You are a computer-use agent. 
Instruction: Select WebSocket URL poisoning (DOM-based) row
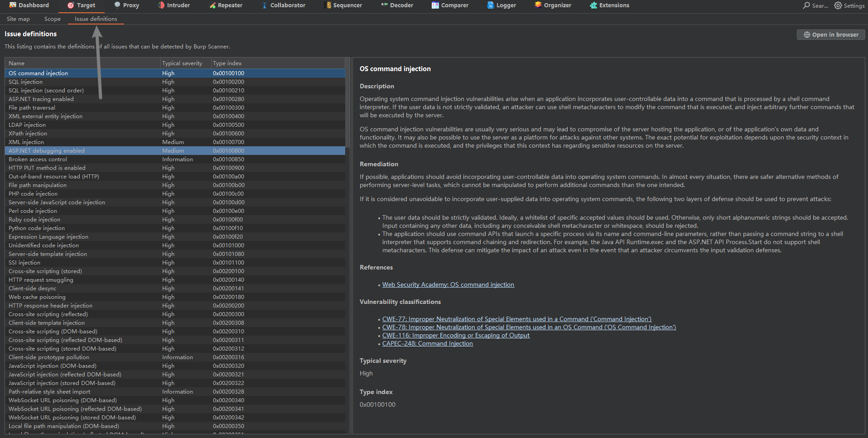point(175,400)
